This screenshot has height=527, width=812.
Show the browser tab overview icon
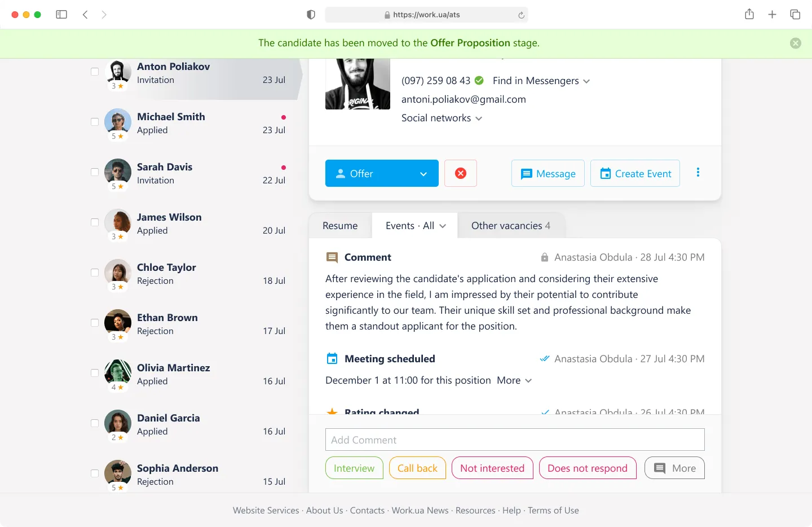point(795,15)
